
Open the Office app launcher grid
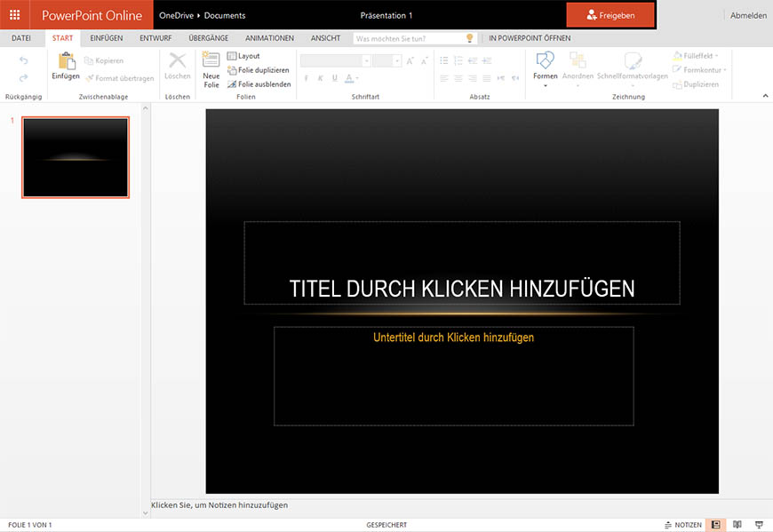pos(15,15)
